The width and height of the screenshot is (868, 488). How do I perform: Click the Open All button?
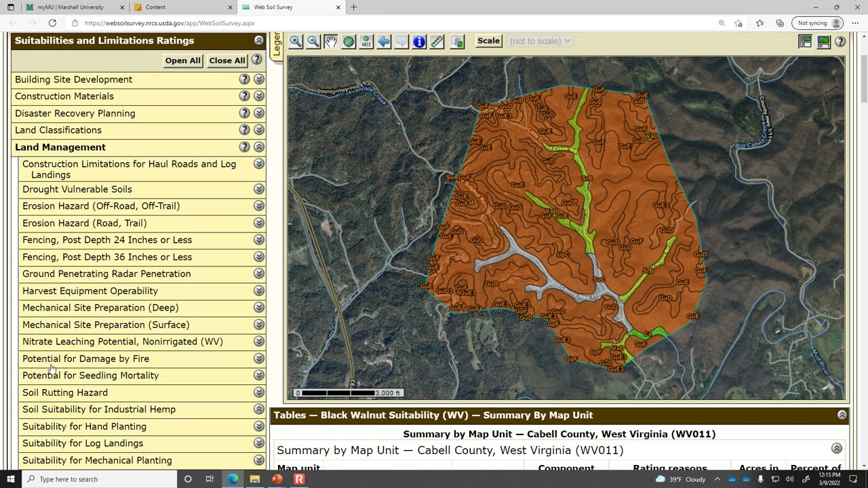(x=183, y=60)
